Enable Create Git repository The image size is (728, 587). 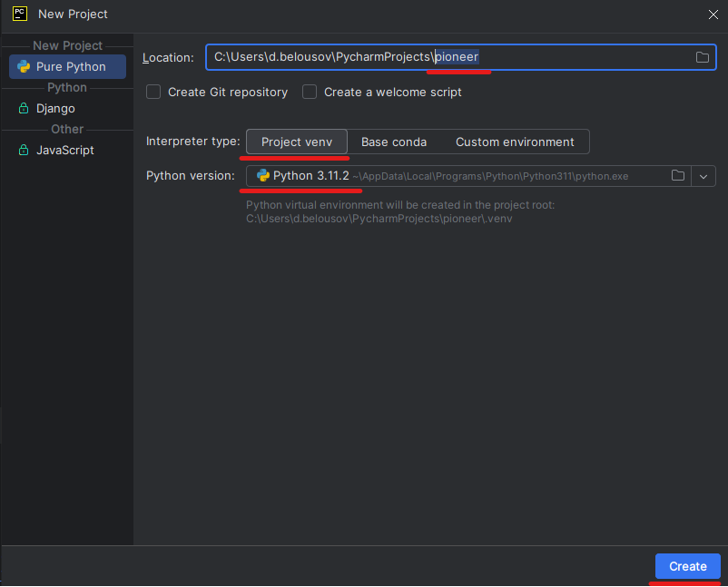tap(153, 92)
